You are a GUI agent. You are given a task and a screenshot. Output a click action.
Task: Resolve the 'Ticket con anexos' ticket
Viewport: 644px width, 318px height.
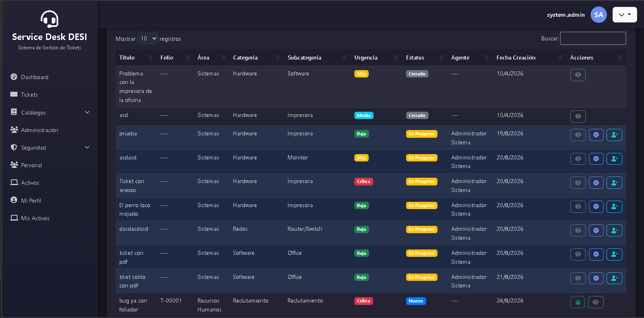pos(596,183)
